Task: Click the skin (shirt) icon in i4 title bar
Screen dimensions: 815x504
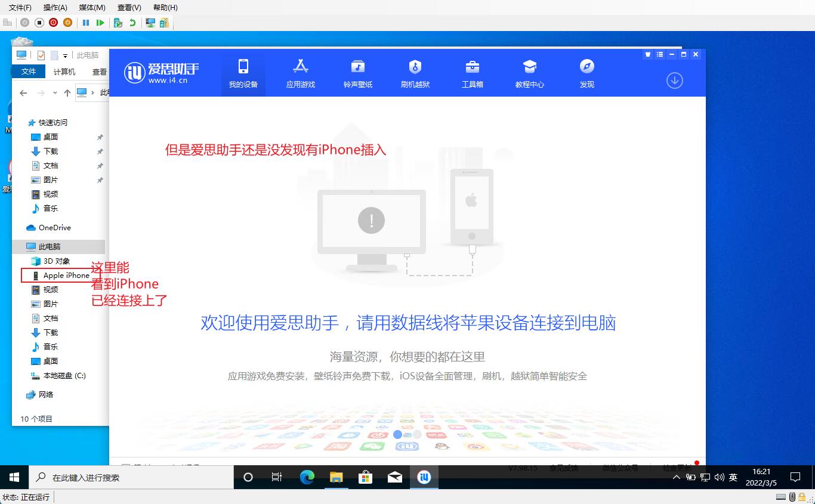Action: coord(648,54)
